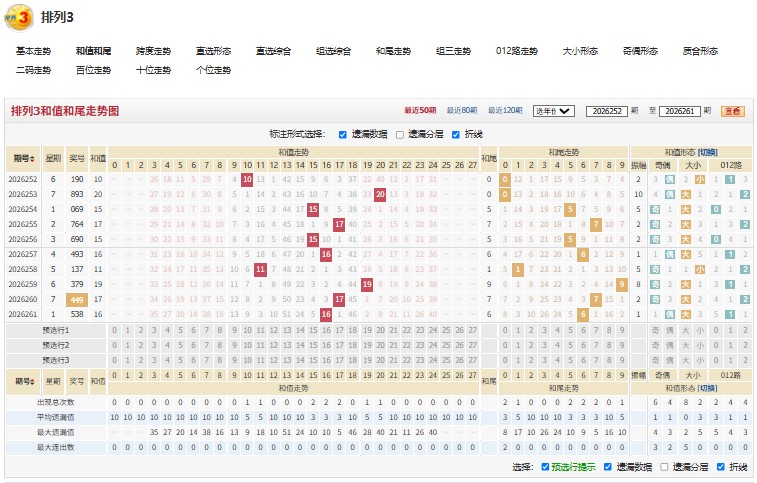This screenshot has width=757, height=483.
Task: Show the 最近120期 results
Action: point(505,111)
